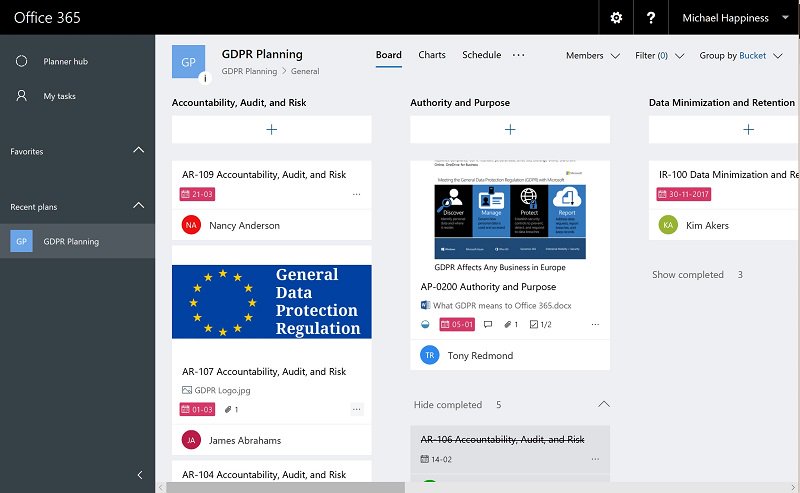This screenshot has width=800, height=493.
Task: Open completed AR-106 task title
Action: point(503,439)
